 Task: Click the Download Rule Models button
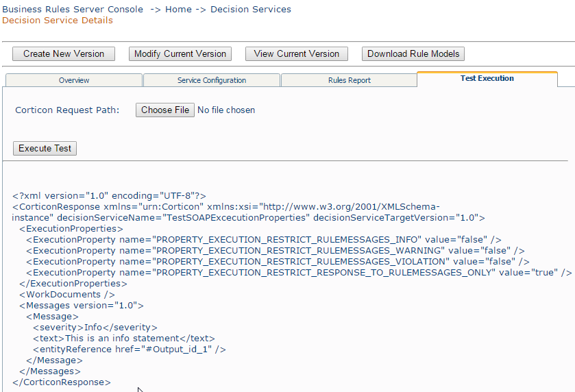[x=413, y=54]
